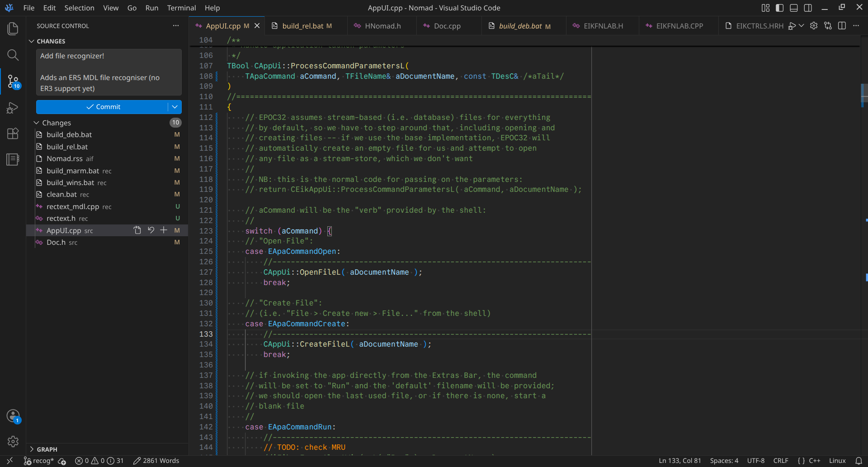Click the recog* branch in status bar

pos(38,461)
